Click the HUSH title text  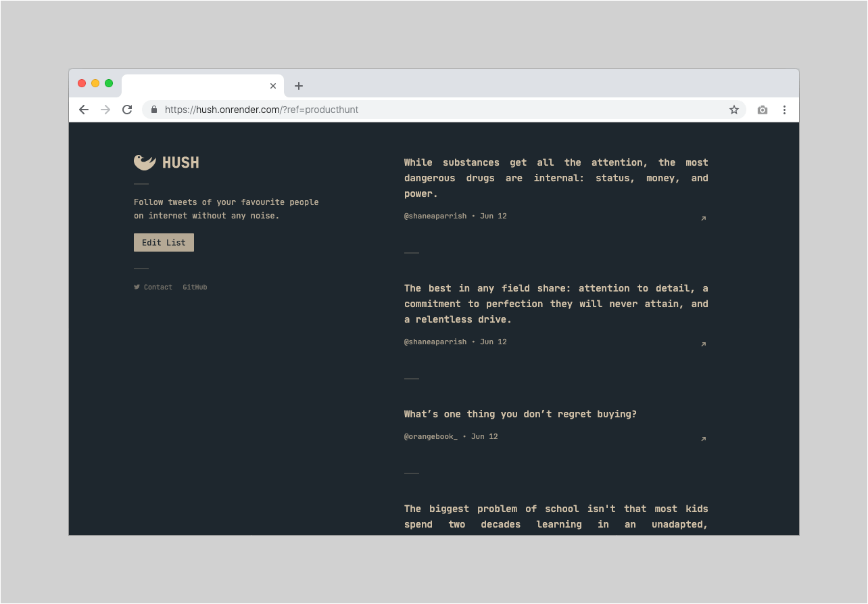[180, 162]
